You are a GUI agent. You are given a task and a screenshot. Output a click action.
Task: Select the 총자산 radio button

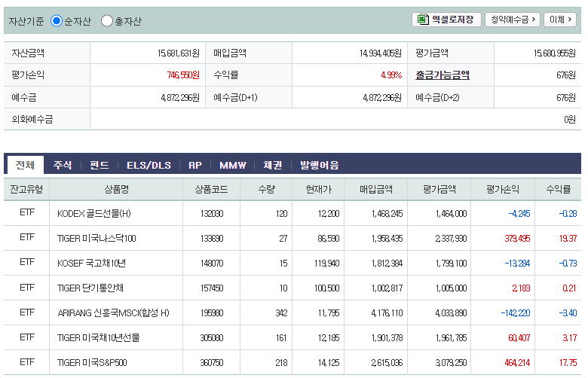coord(107,21)
